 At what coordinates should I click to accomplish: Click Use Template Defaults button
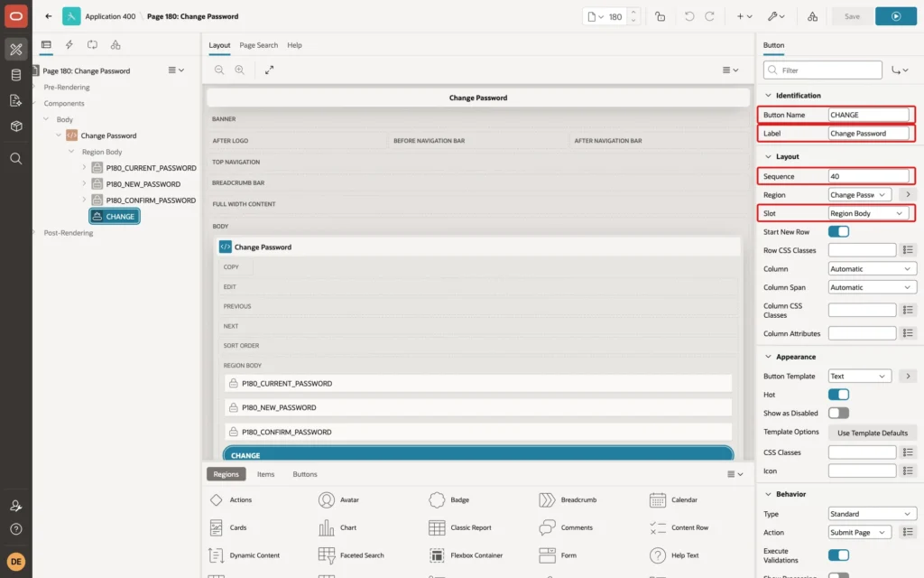click(x=873, y=433)
